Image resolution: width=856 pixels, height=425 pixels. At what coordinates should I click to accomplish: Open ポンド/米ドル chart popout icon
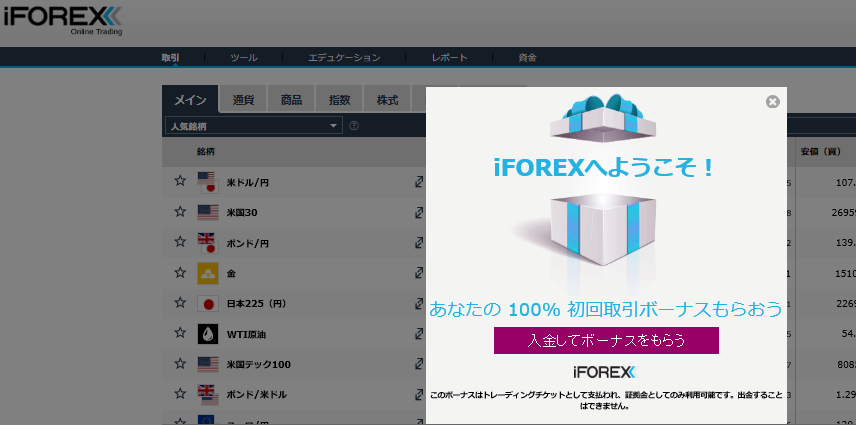coord(419,394)
